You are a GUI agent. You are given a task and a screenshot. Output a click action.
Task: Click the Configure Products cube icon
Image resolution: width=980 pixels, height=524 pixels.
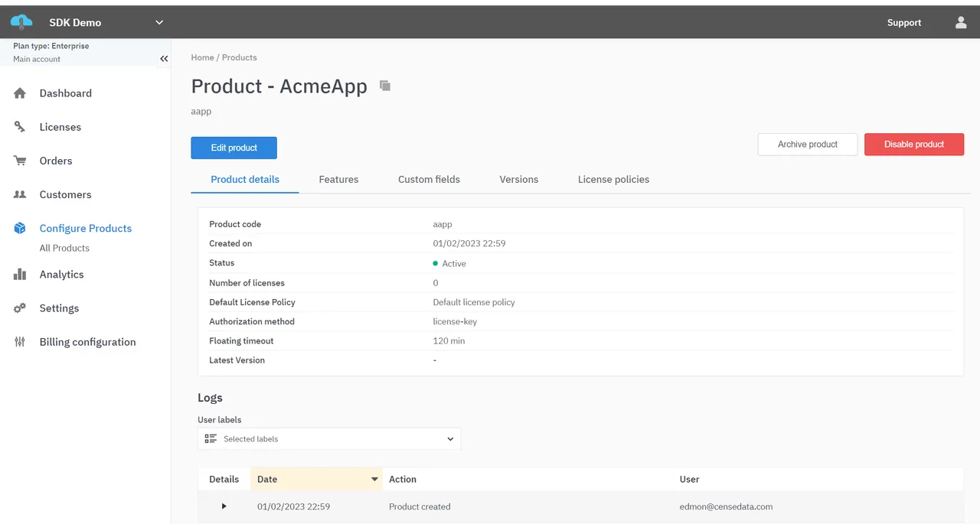(21, 228)
